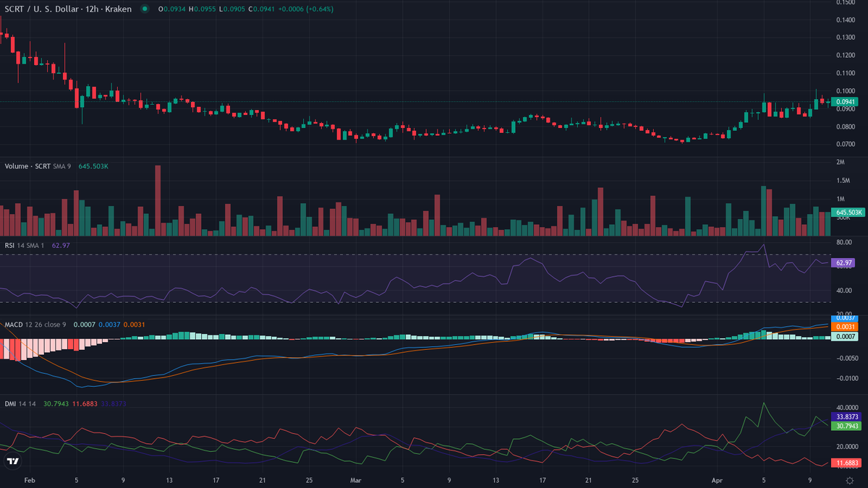Click the ADX value tag 33.8373
The width and height of the screenshot is (868, 488).
(x=846, y=417)
